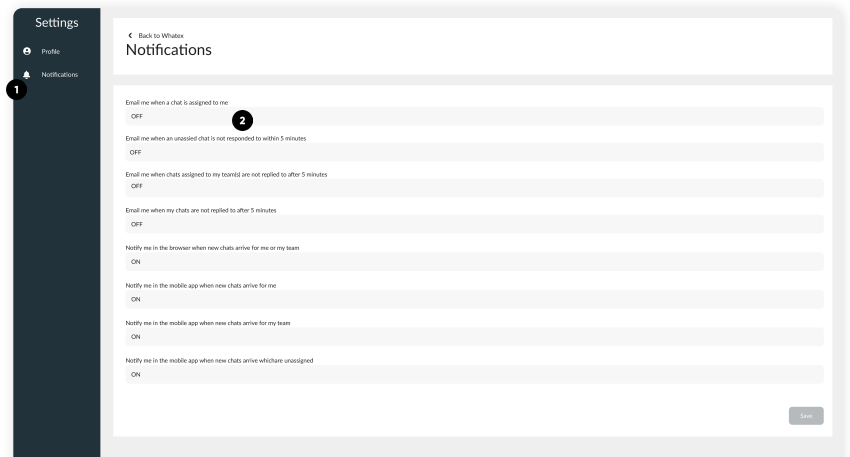This screenshot has height=457, width=850.
Task: Click the back chevron arrow icon
Action: [129, 36]
